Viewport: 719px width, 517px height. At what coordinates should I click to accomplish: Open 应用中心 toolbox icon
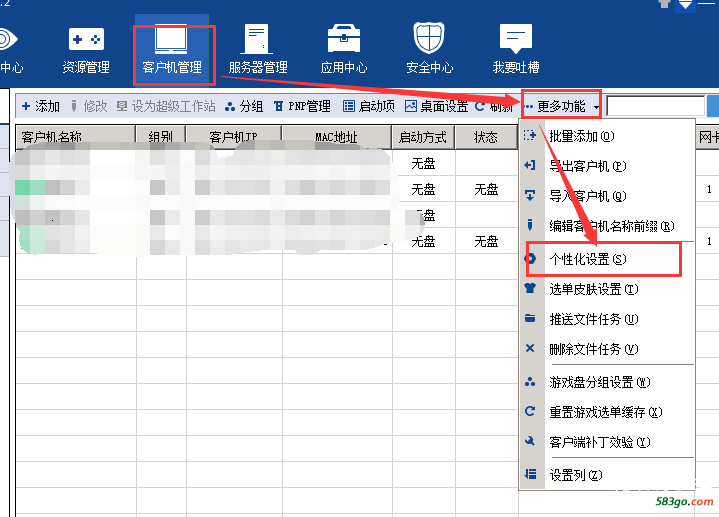(344, 39)
